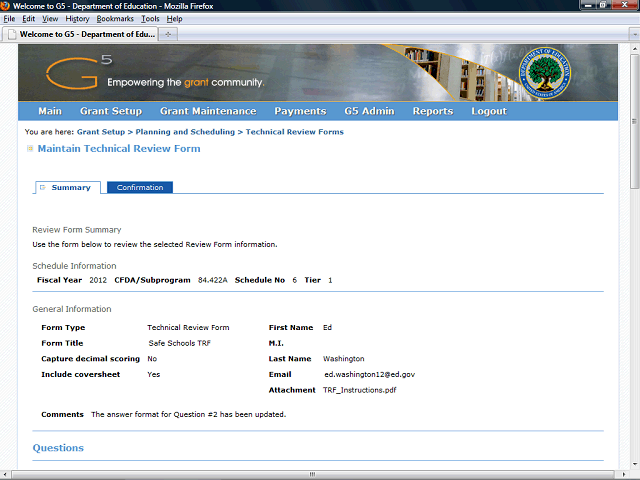640x480 pixels.
Task: Open the Tools menu
Action: coord(150,19)
